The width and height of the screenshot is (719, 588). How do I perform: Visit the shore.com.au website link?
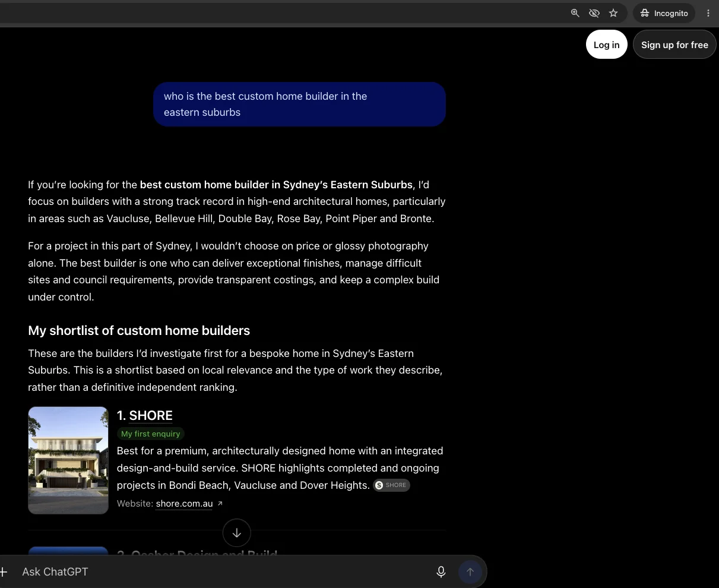click(184, 504)
